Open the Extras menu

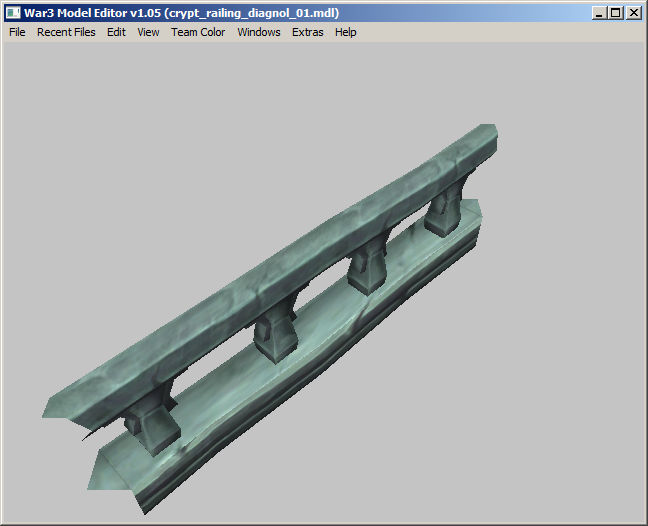(307, 32)
